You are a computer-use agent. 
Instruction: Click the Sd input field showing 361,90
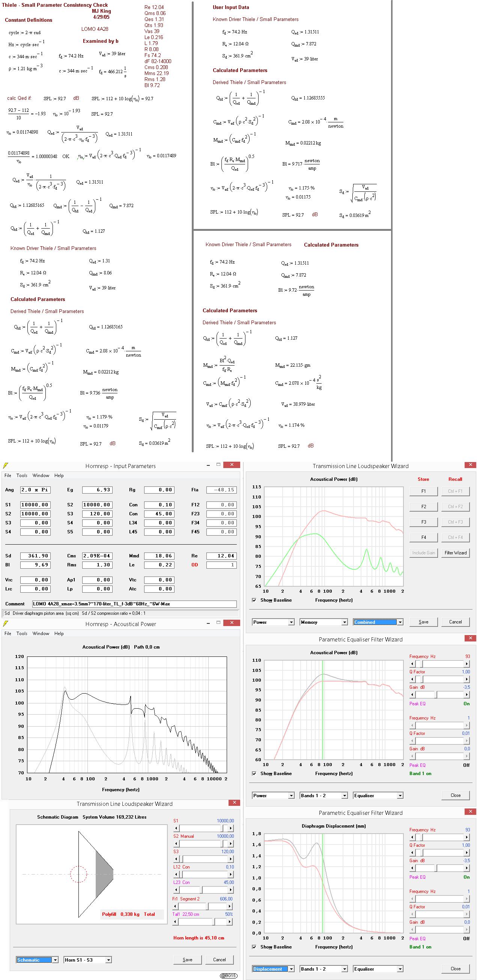pos(35,556)
